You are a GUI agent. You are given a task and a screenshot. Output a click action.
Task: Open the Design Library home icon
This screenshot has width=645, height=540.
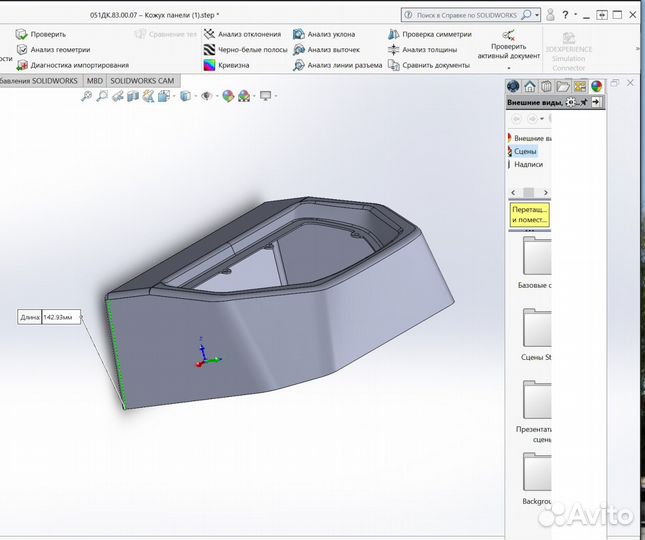[530, 87]
